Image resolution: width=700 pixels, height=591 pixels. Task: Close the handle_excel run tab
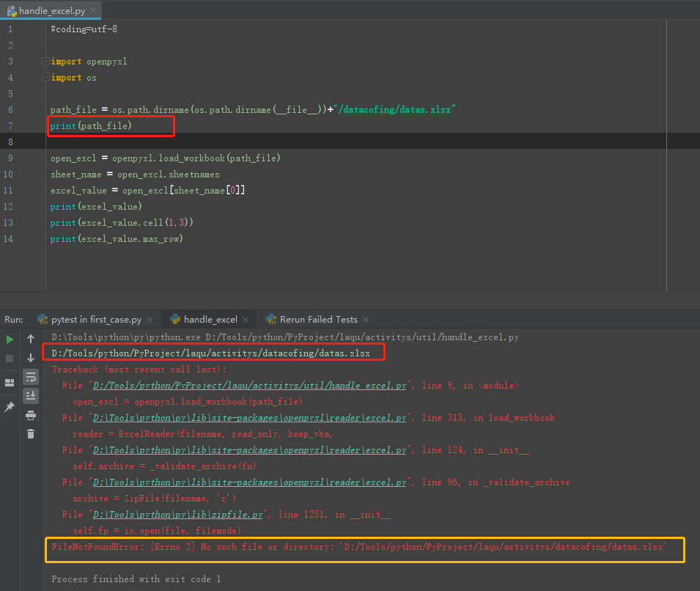[246, 320]
